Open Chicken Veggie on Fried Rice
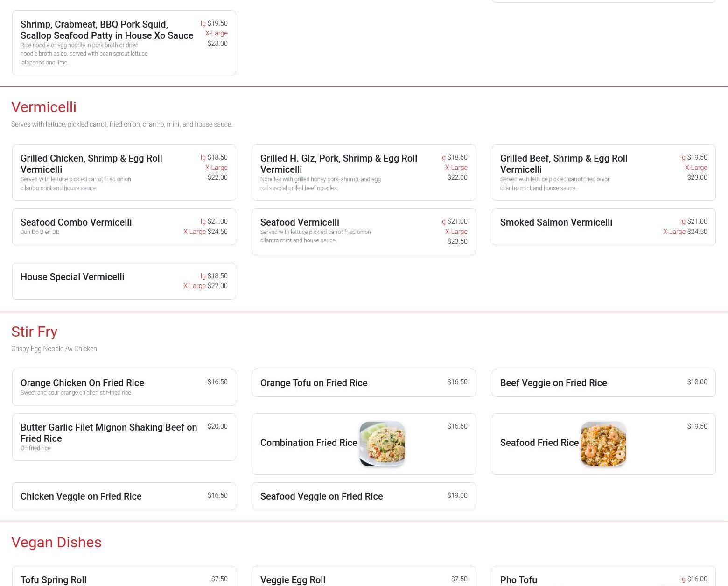 (124, 496)
